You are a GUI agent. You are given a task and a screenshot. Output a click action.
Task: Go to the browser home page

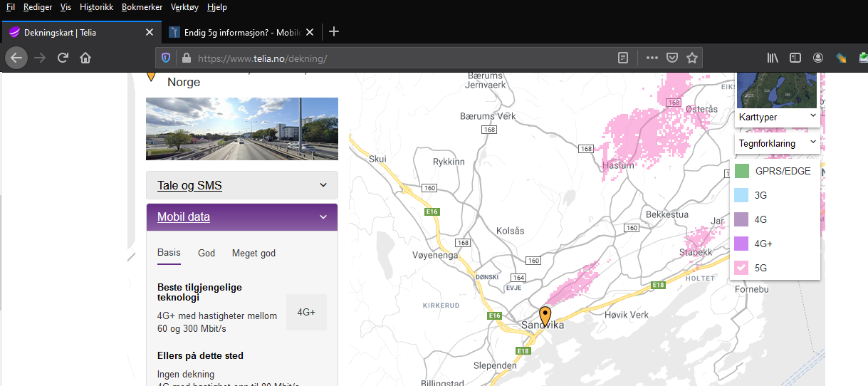point(85,58)
